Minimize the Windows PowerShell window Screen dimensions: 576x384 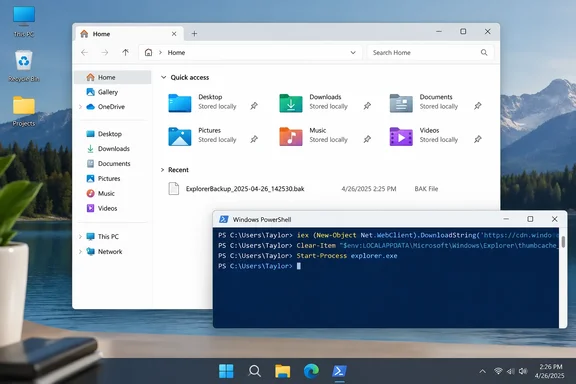[x=506, y=219]
